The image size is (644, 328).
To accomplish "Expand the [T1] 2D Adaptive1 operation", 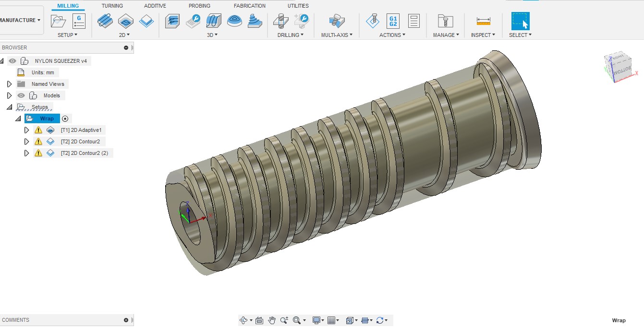I will pos(27,130).
